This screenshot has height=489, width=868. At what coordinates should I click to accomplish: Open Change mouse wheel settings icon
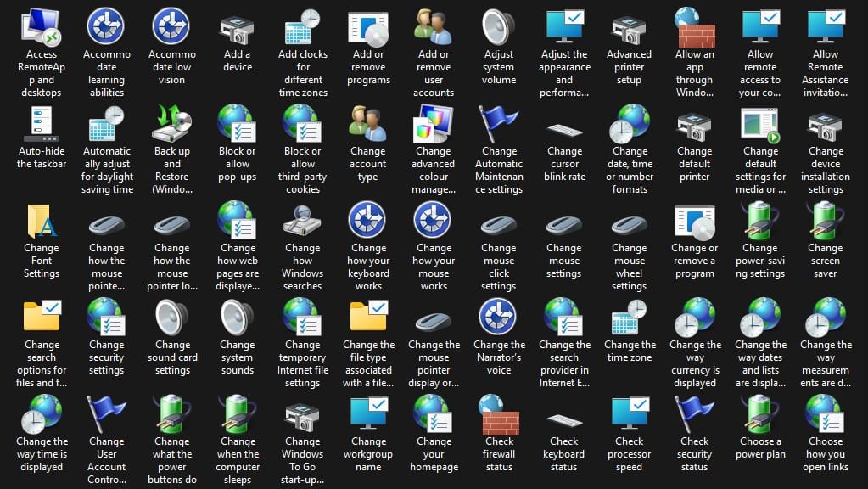coord(629,226)
